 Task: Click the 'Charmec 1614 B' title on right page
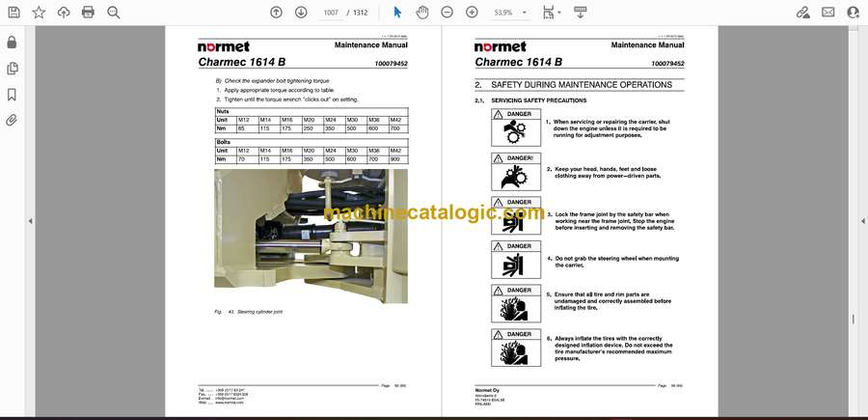pos(518,62)
